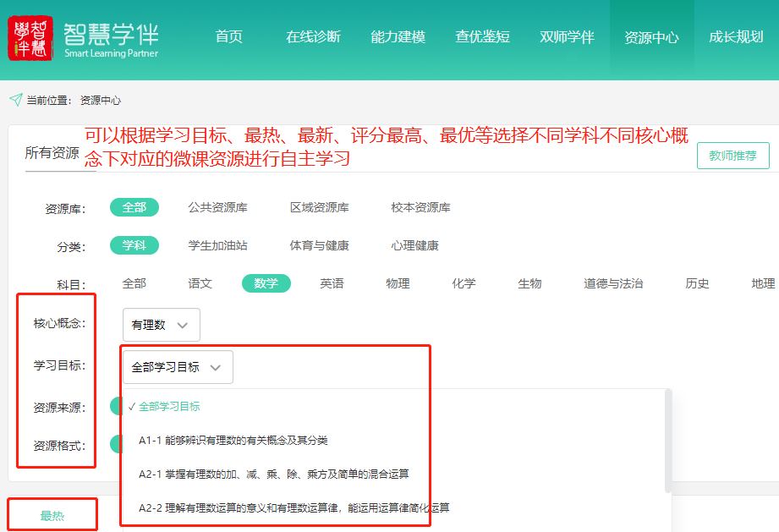Select 物理 as the subject
The image size is (779, 532).
398,283
